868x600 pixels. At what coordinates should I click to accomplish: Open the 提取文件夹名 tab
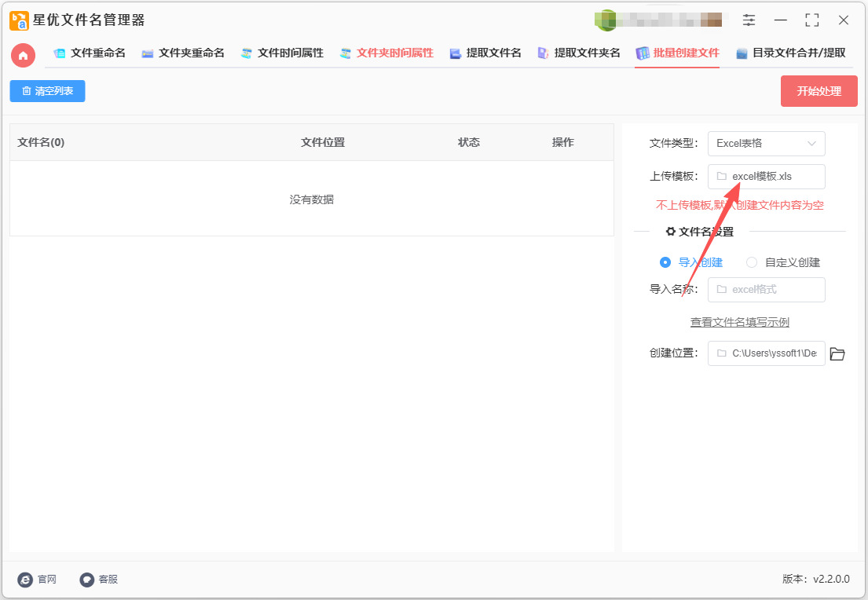pyautogui.click(x=579, y=53)
